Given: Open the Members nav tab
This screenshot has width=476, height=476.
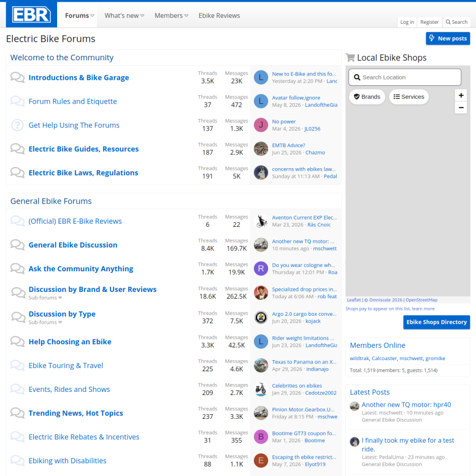Looking at the screenshot, I should click(x=169, y=15).
